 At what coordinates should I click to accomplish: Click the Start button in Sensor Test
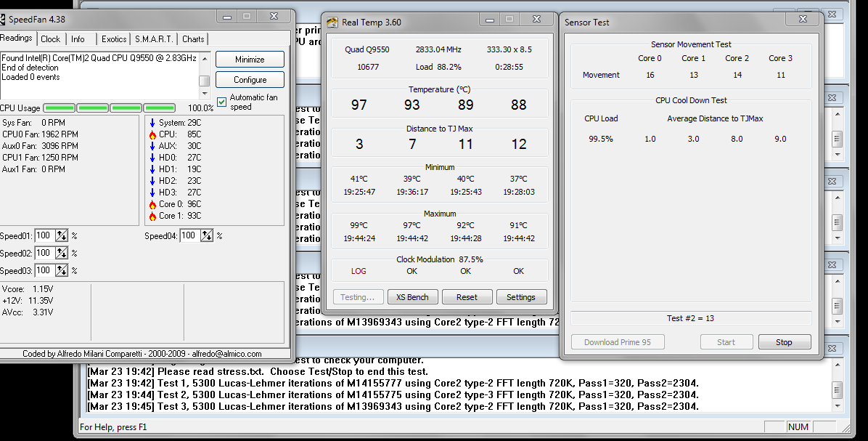coord(726,342)
